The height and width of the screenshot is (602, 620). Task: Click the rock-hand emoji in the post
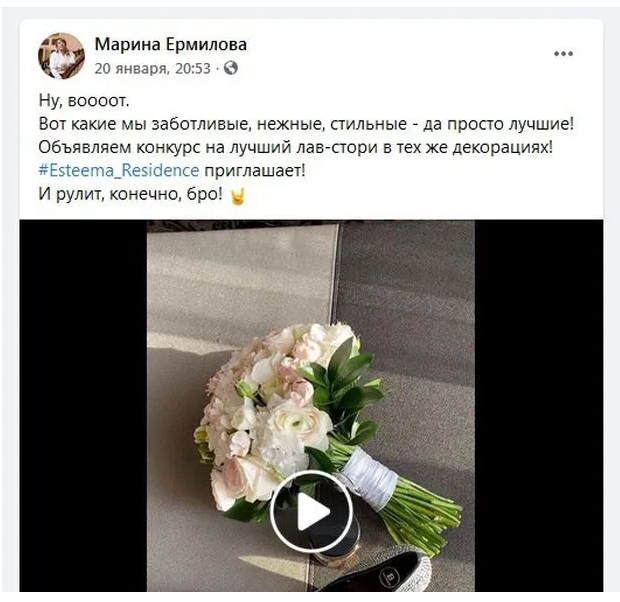pos(238,196)
